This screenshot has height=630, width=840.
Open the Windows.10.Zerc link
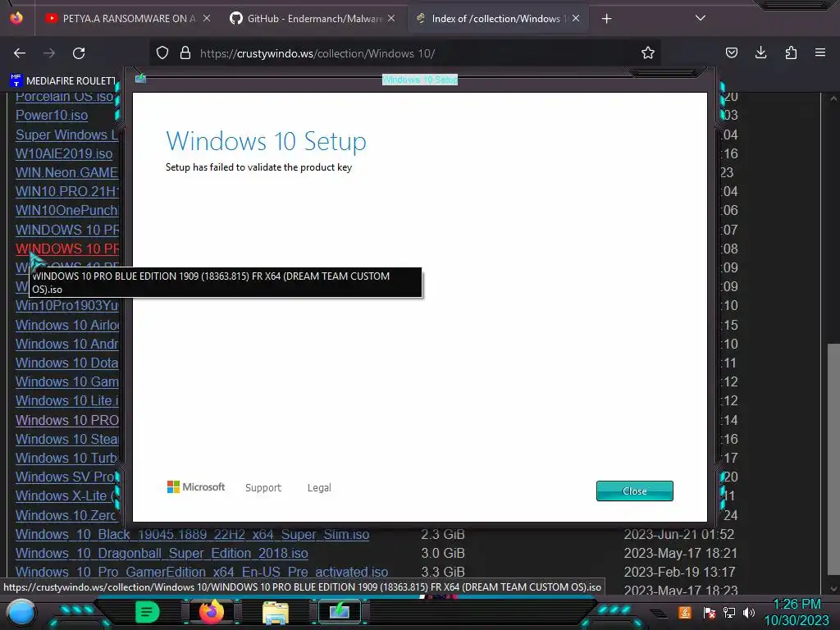click(66, 515)
